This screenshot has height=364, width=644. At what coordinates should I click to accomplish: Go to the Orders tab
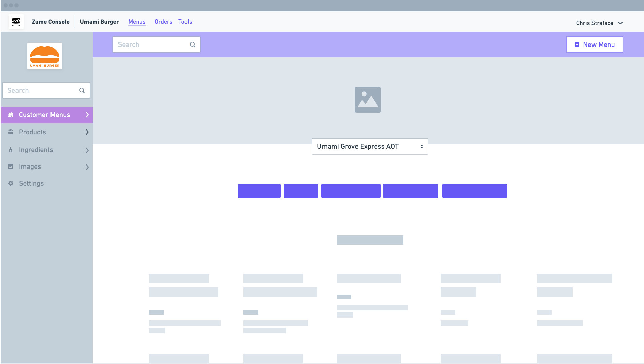pyautogui.click(x=163, y=22)
